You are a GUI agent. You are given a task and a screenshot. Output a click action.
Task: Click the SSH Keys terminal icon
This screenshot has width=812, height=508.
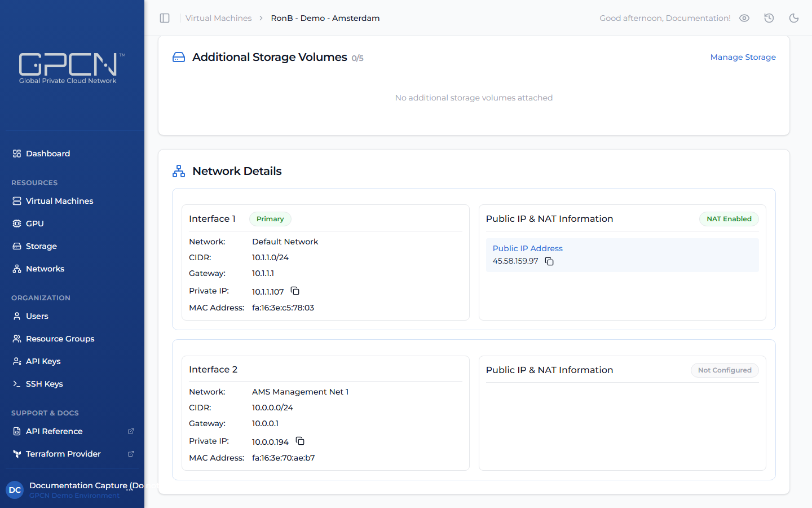[x=17, y=384]
